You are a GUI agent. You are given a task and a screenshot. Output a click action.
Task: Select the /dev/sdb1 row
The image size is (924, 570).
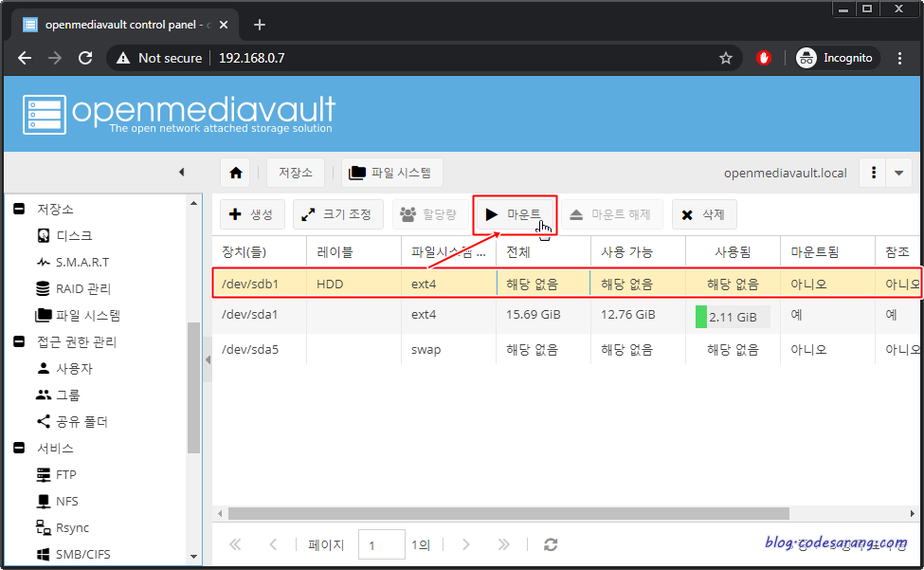pyautogui.click(x=567, y=284)
